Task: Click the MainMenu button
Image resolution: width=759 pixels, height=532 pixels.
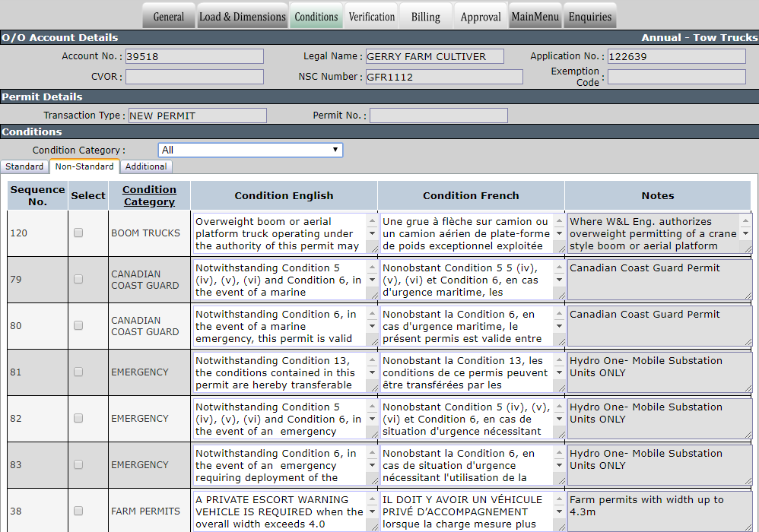Action: coord(535,17)
